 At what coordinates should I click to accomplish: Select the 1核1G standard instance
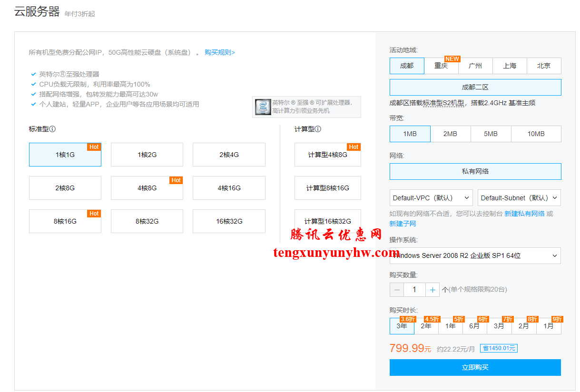[65, 155]
